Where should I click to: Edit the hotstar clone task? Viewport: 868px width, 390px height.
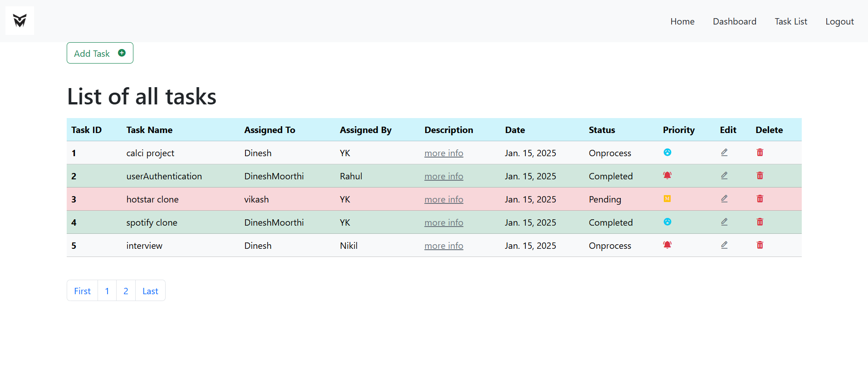724,199
